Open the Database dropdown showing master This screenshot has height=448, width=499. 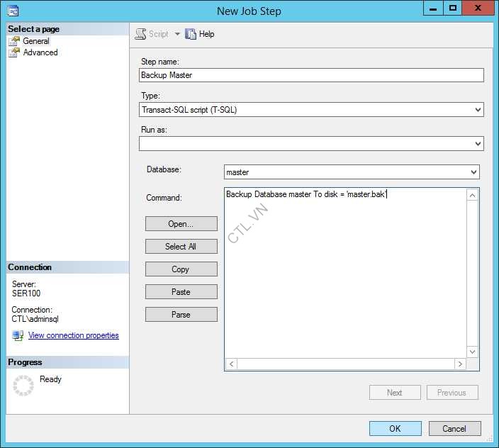473,172
